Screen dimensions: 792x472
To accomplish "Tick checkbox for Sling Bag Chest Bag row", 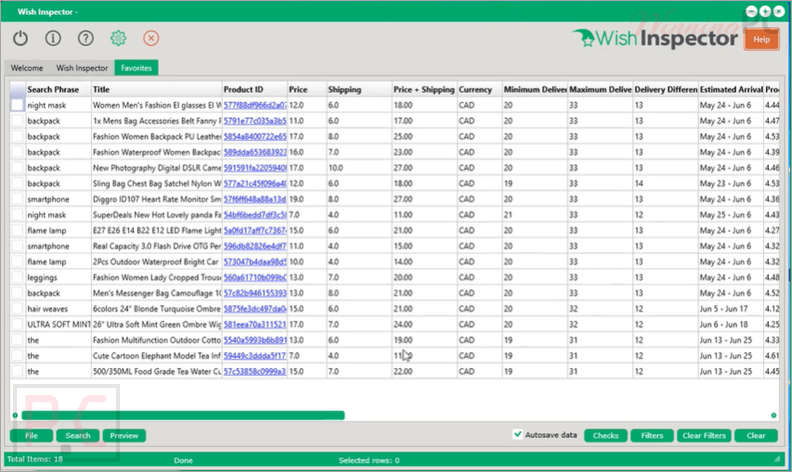I will click(17, 183).
